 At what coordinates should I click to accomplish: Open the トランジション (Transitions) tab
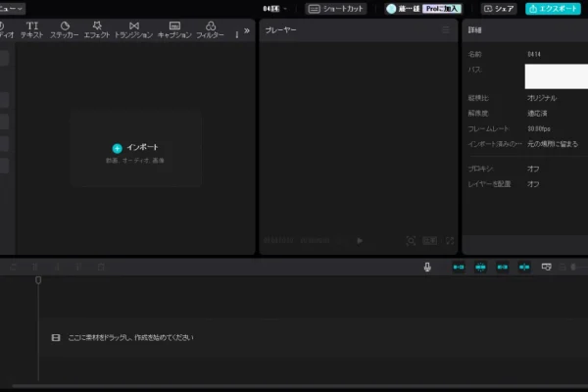[133, 29]
